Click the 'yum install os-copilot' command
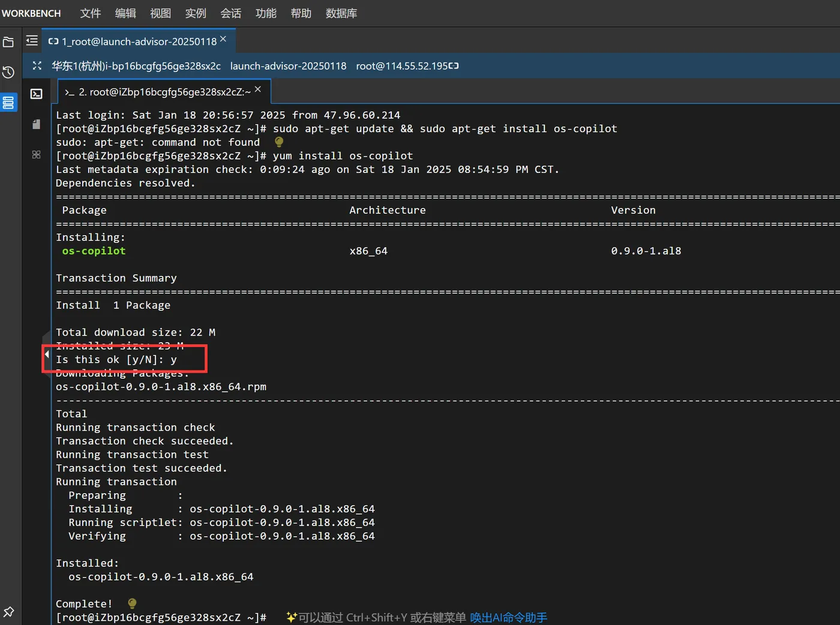The image size is (840, 625). tap(343, 155)
